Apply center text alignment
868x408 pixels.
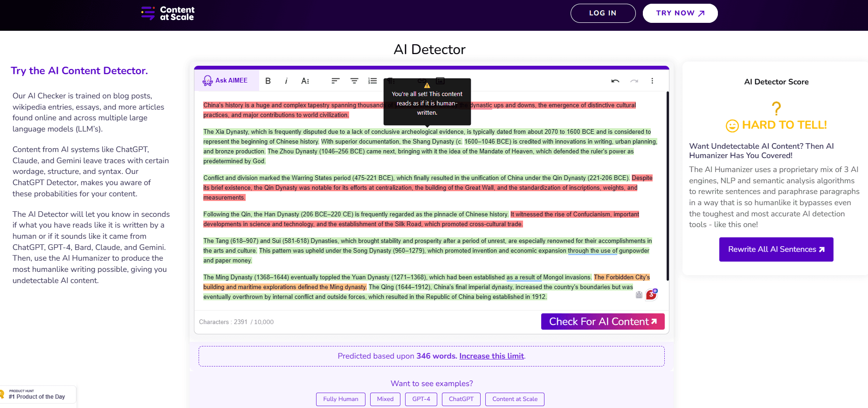tap(354, 81)
